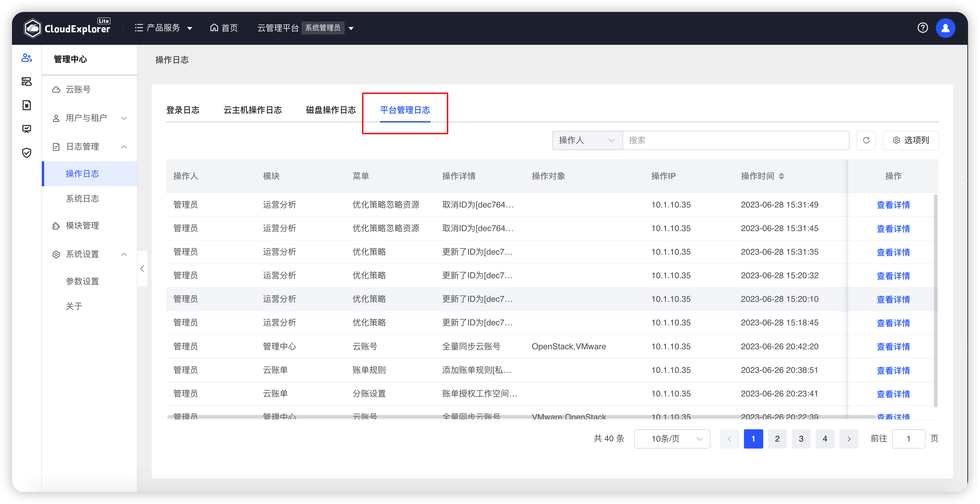View details for 20:38:51 log entry
The height and width of the screenshot is (504, 980).
pos(893,371)
